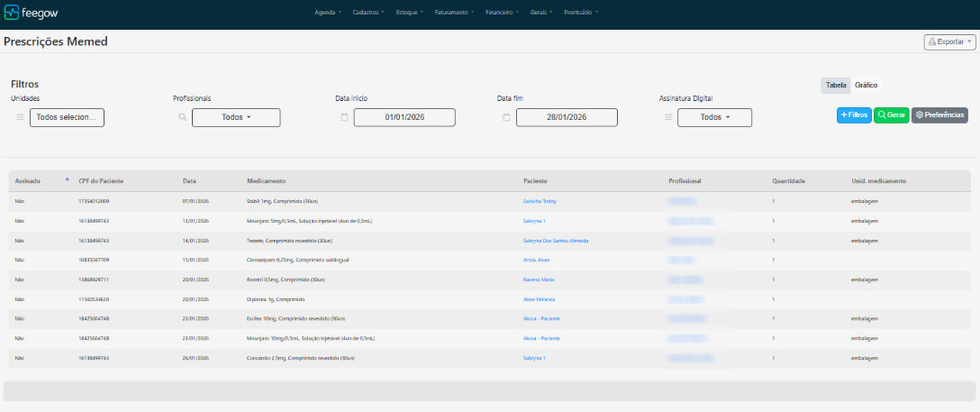Open the Unidades 'Todos selecion...' dropdown
Image resolution: width=980 pixels, height=412 pixels.
67,117
